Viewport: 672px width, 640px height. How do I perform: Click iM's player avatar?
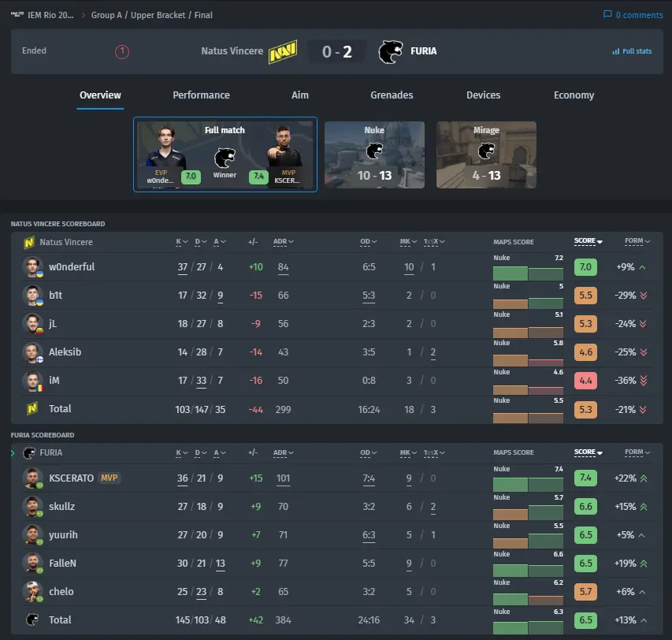[32, 380]
